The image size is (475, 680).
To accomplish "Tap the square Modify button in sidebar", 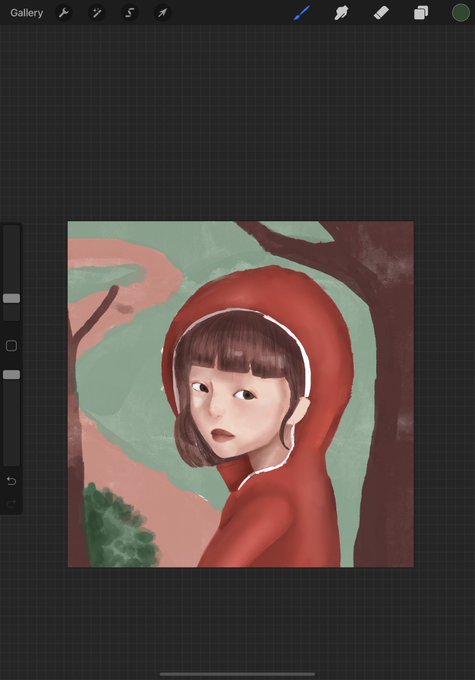I will pos(12,346).
